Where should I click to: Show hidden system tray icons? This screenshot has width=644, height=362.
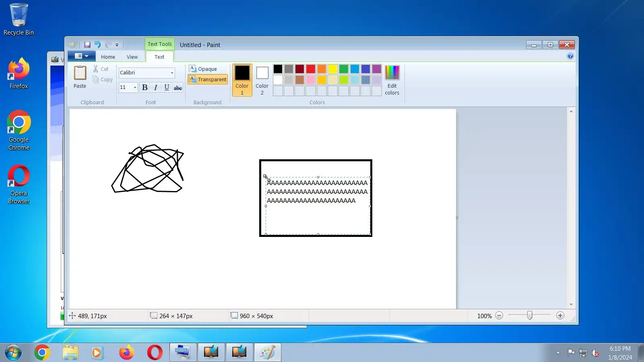point(558,353)
